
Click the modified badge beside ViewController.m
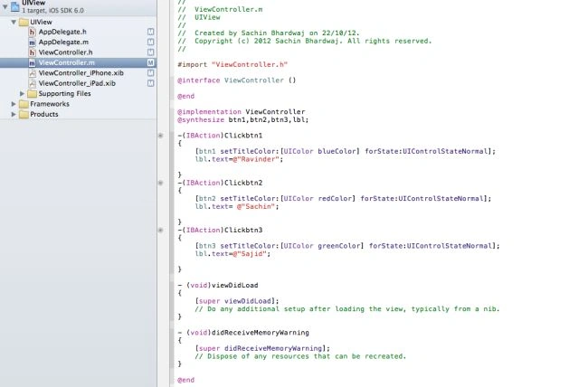(150, 62)
